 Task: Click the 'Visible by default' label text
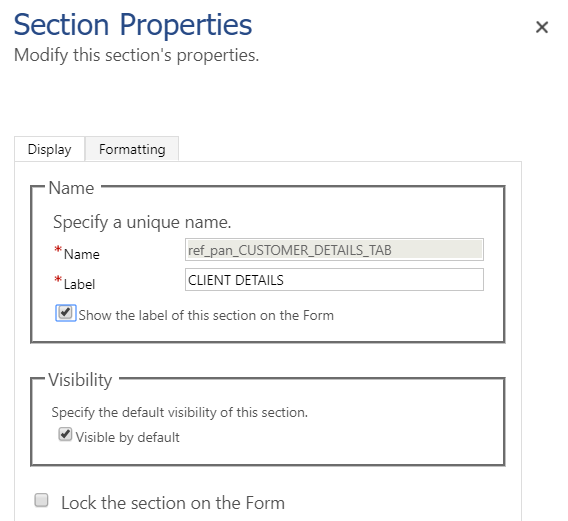tap(128, 437)
